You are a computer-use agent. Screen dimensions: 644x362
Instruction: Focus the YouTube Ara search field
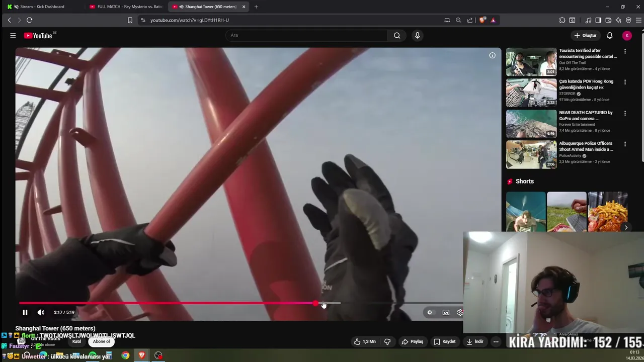306,35
